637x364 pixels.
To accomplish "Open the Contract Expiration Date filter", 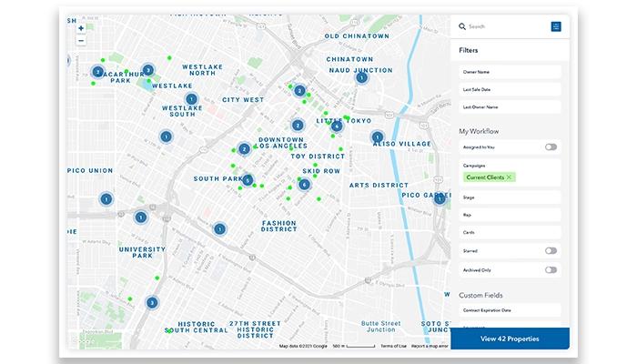I will tap(510, 310).
